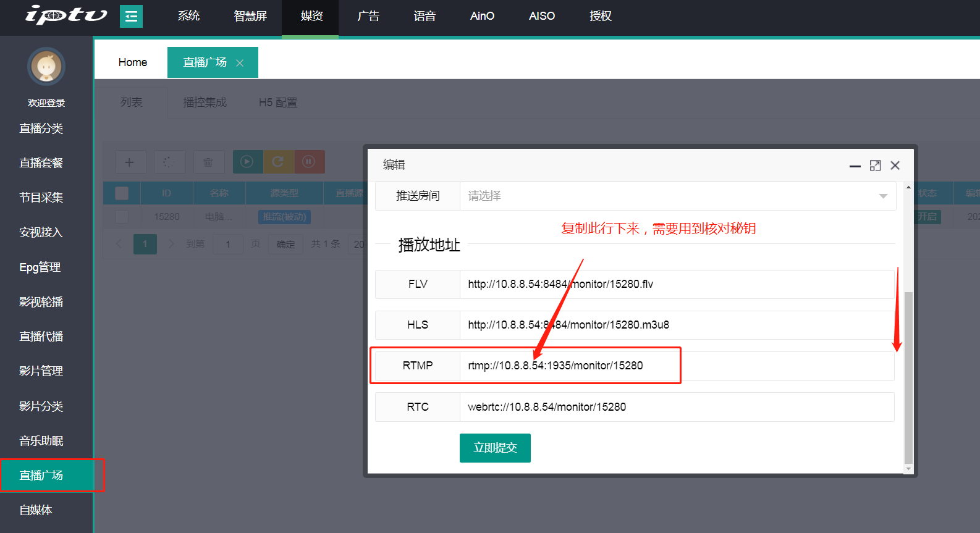
Task: Click the next page chevron in pagination
Action: (171, 244)
